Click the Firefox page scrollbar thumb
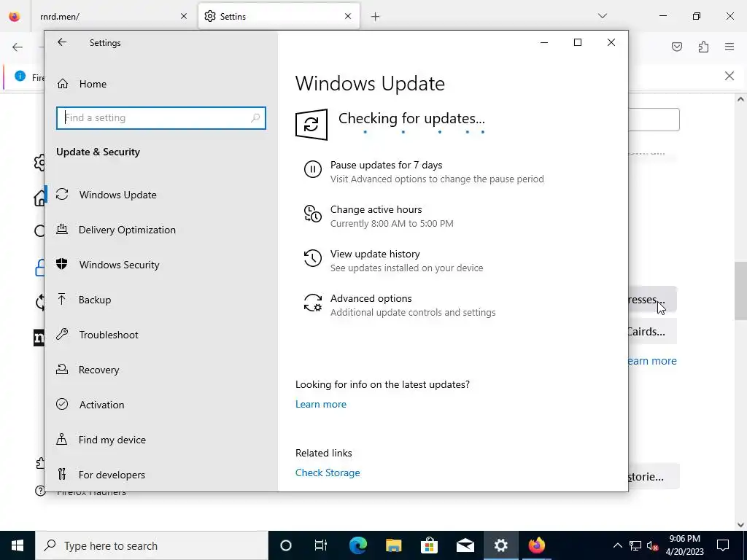Screen dimensions: 747x560 click(x=740, y=290)
